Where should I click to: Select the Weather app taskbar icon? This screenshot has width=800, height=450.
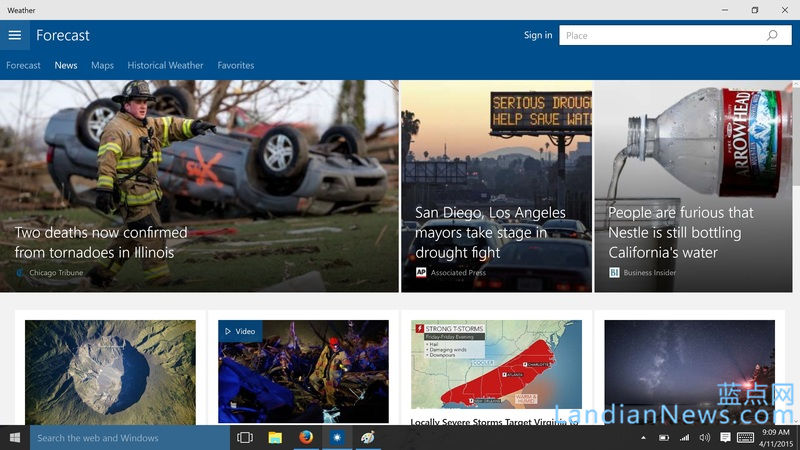[x=337, y=438]
